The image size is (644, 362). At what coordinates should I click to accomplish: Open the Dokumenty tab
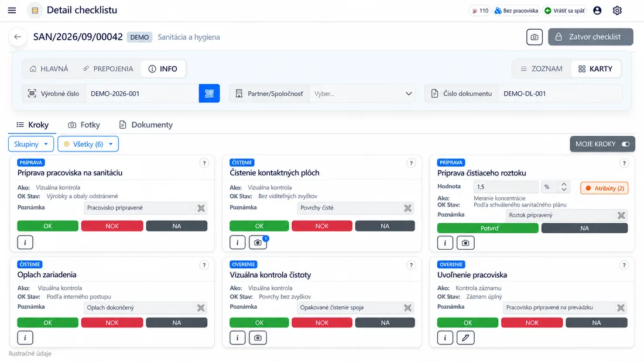[146, 125]
